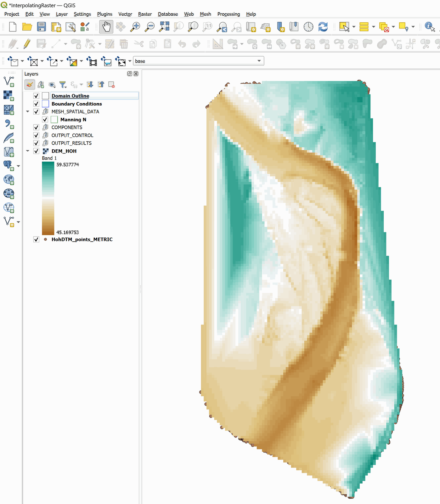Click the DEM_HOH color ramp legend
Image resolution: width=440 pixels, height=504 pixels.
click(x=48, y=198)
